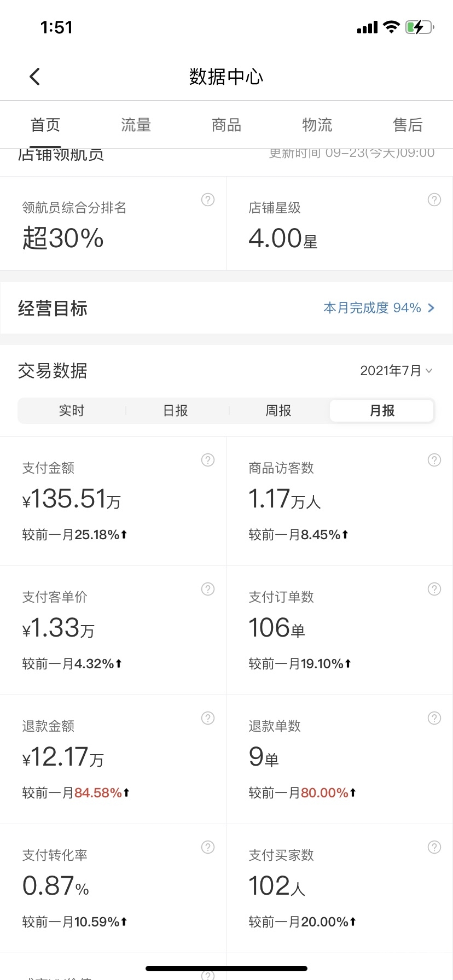Show help for 支付转化率
Image resolution: width=453 pixels, height=980 pixels.
[x=208, y=847]
